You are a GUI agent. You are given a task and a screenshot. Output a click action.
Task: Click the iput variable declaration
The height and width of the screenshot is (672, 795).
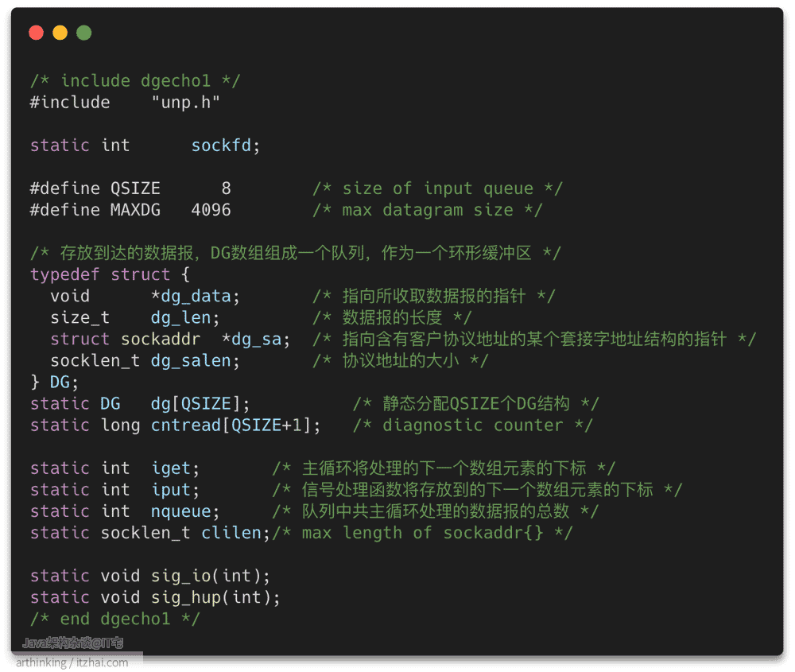click(x=170, y=490)
